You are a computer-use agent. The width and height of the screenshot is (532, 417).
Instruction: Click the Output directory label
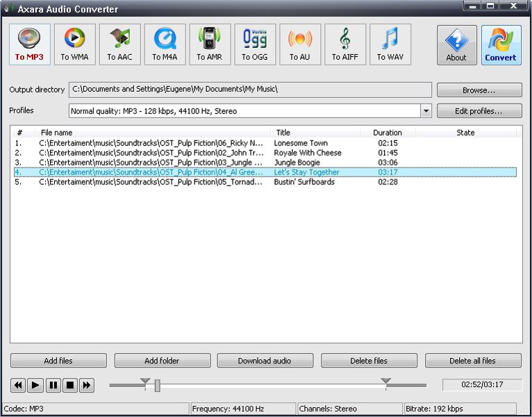click(x=37, y=90)
